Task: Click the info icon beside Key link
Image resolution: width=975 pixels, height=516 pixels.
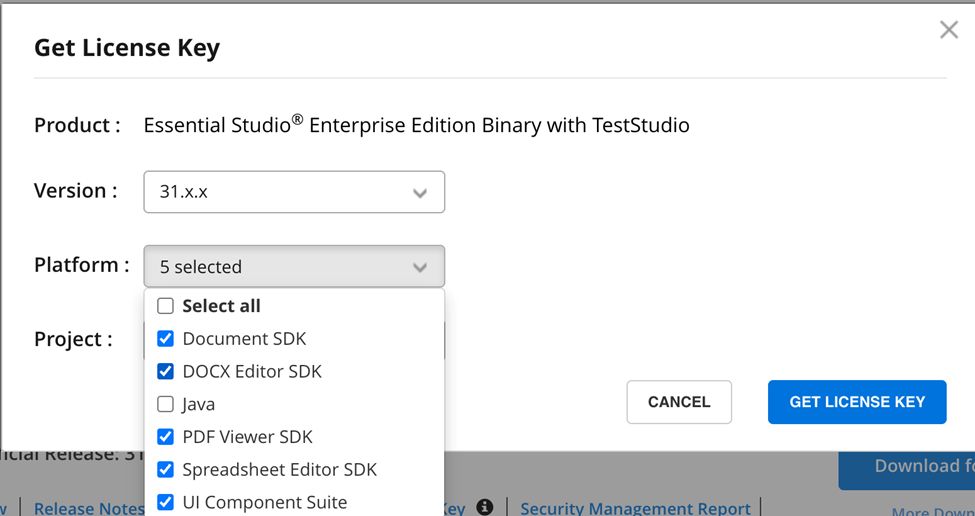Action: point(484,507)
